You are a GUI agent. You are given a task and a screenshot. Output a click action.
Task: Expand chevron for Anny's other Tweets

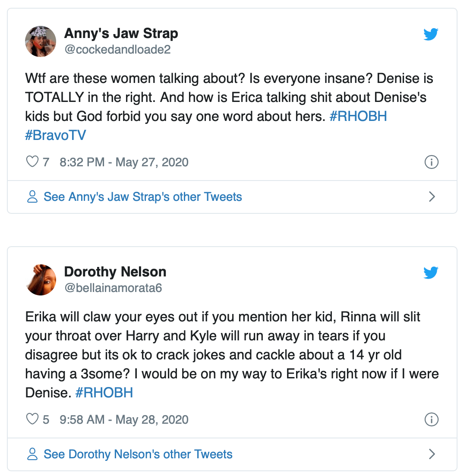pos(432,197)
